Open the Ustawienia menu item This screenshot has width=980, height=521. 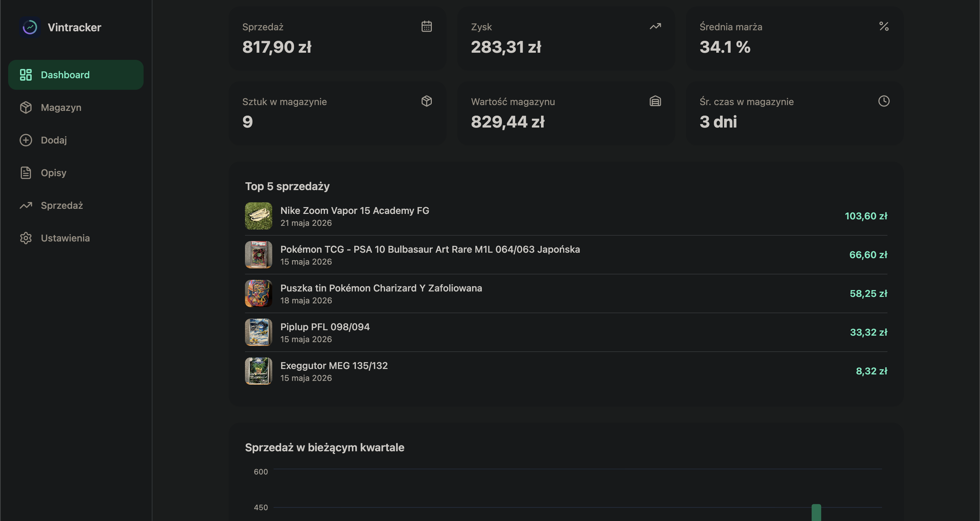[x=76, y=238]
